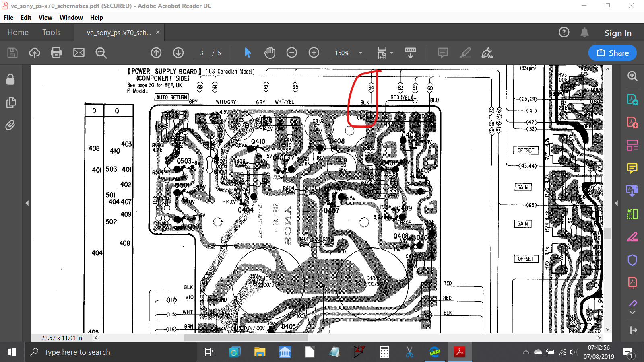Open the Protect shield tool

click(x=632, y=260)
